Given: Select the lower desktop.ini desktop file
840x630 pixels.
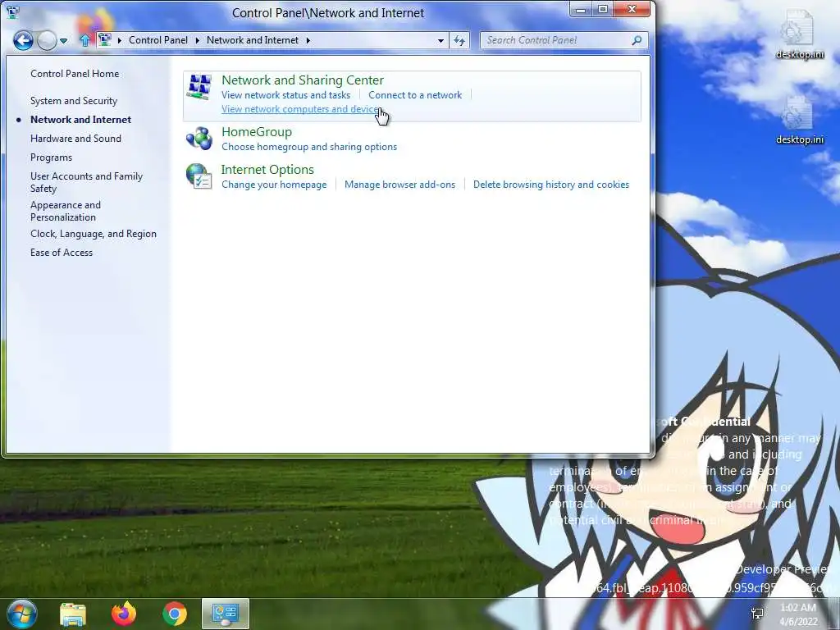Looking at the screenshot, I should pos(799,120).
